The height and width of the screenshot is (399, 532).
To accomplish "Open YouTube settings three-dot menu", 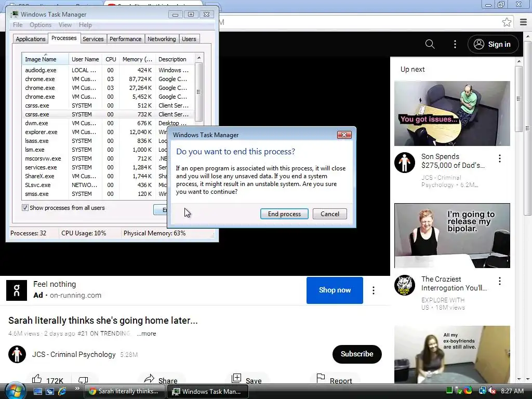I will pyautogui.click(x=455, y=44).
